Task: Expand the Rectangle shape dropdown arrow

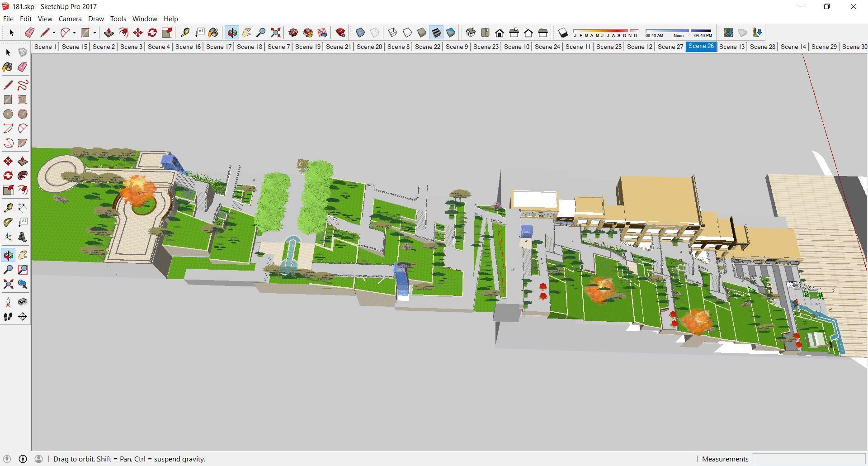Action: (x=94, y=33)
